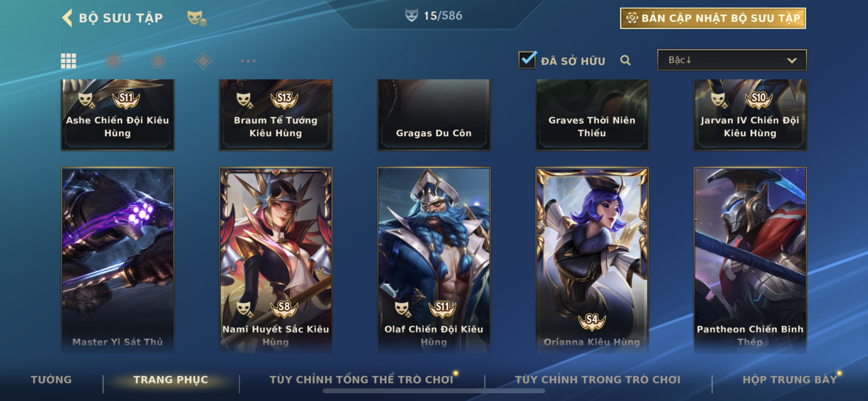Switch to the Tướng tab
868x401 pixels.
tap(51, 380)
